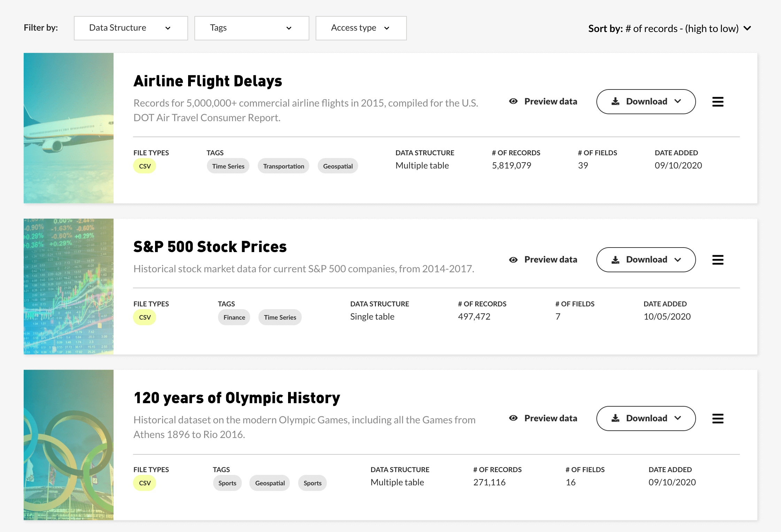Click the Geospatial tag on Olympic History

[x=270, y=483]
